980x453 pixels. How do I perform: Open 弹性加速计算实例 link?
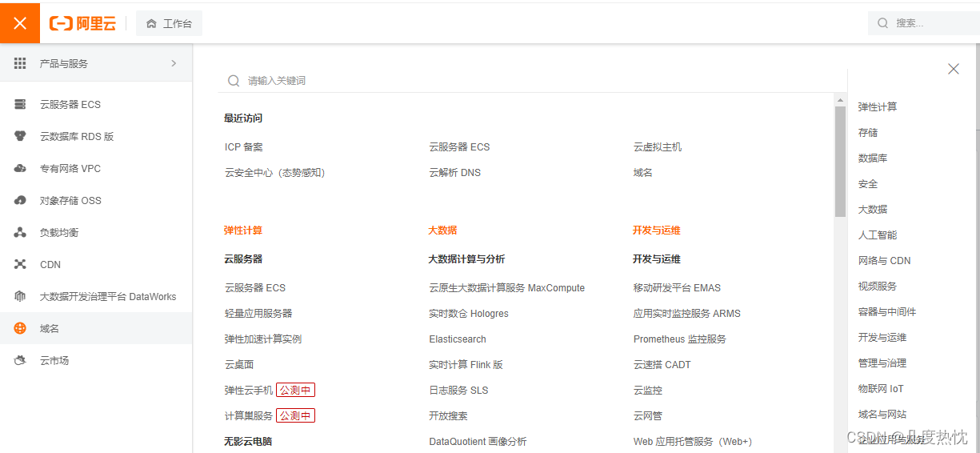click(263, 339)
